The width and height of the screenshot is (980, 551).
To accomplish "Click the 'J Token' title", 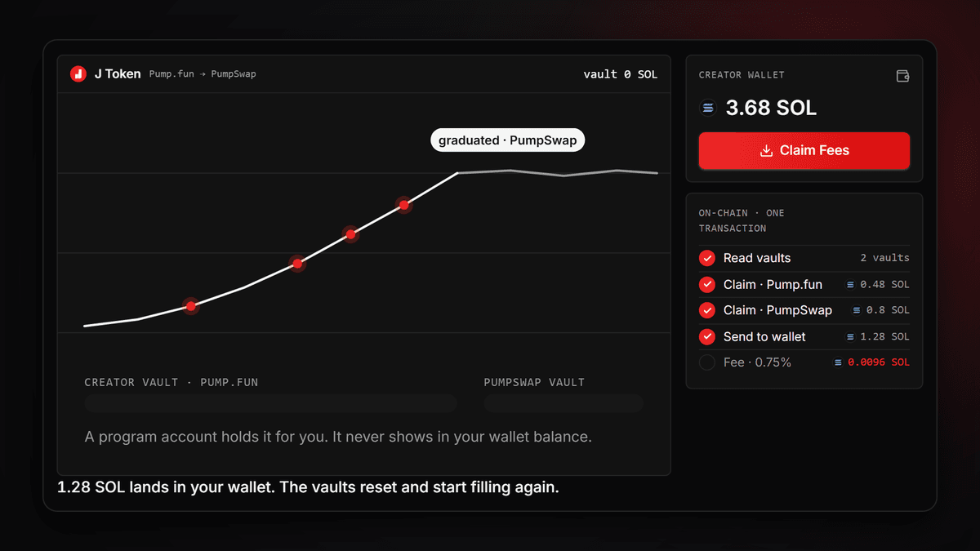I will 118,73.
